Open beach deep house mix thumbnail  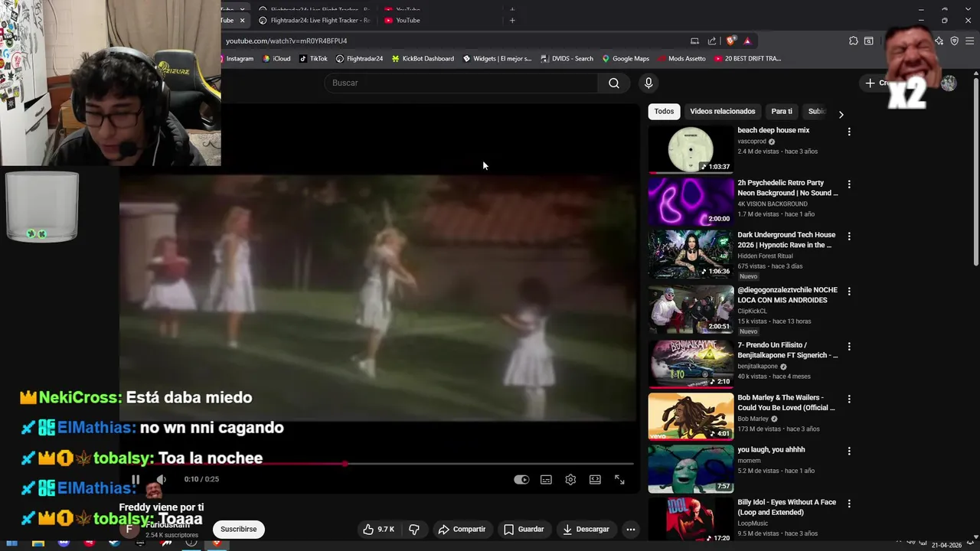click(691, 149)
